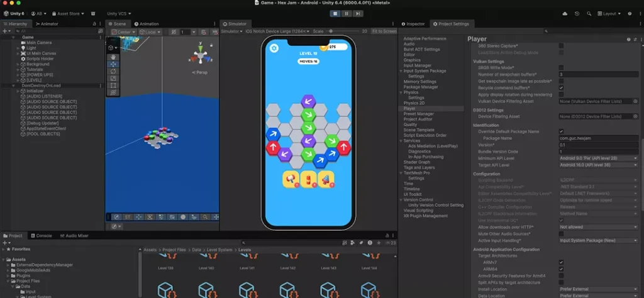Open the Unity VCS dropdown
The image size is (644, 298).
coord(119,14)
